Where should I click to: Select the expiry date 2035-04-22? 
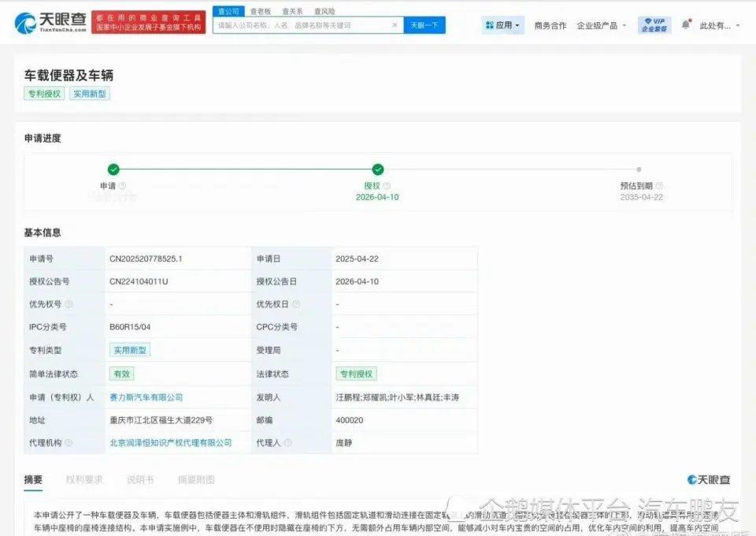point(641,197)
